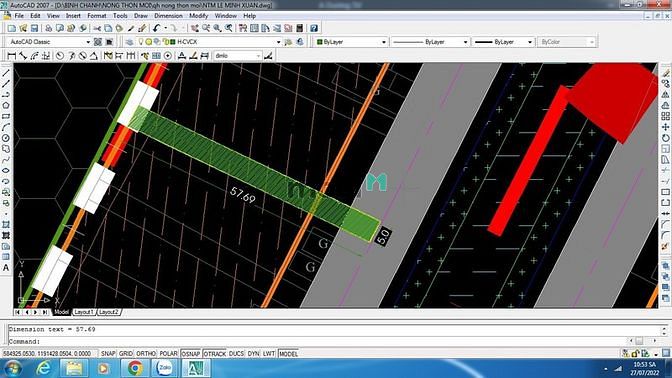Open the ByLayer color control dropdown
This screenshot has width=672, height=378.
click(x=384, y=42)
